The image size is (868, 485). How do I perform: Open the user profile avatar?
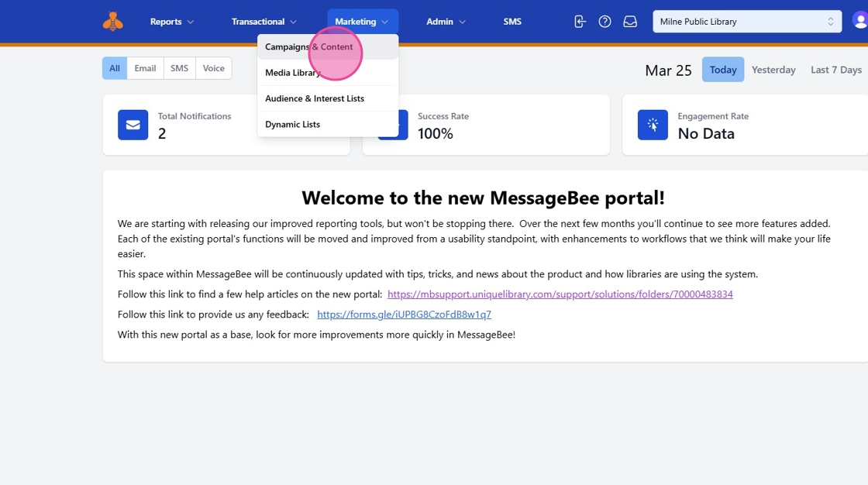(x=860, y=21)
